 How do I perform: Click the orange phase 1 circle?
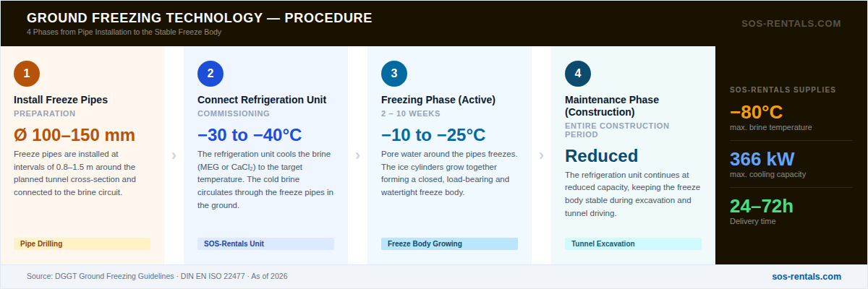click(27, 73)
